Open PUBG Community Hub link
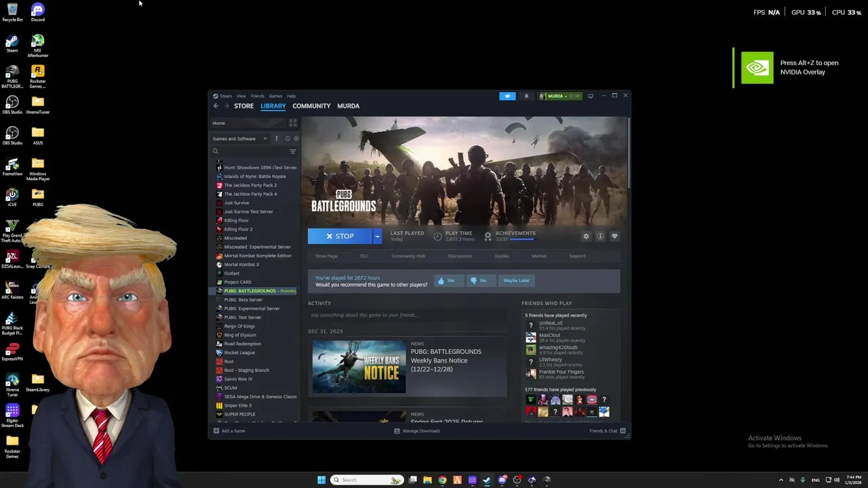The height and width of the screenshot is (488, 868). [408, 256]
